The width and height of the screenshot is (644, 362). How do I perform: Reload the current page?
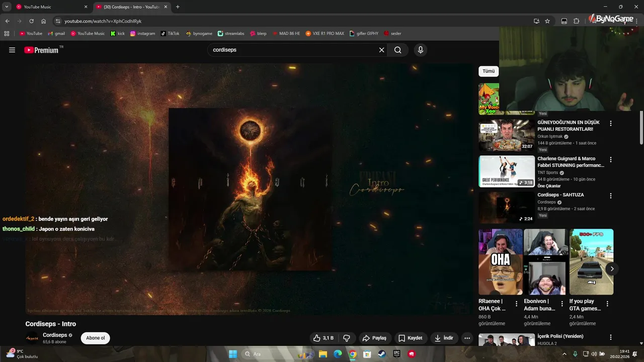point(31,21)
